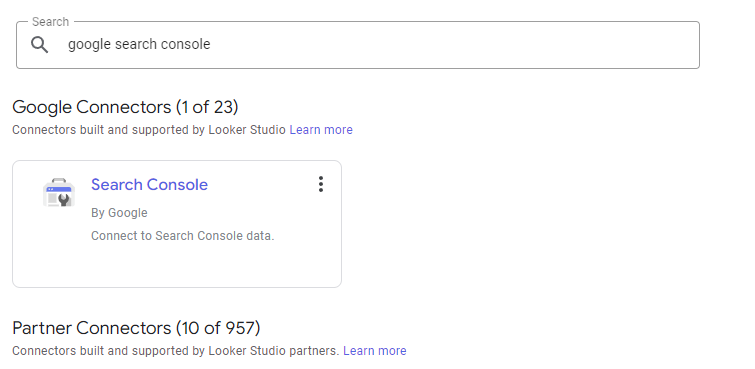Click "Connect to Search Console data." description

(182, 236)
